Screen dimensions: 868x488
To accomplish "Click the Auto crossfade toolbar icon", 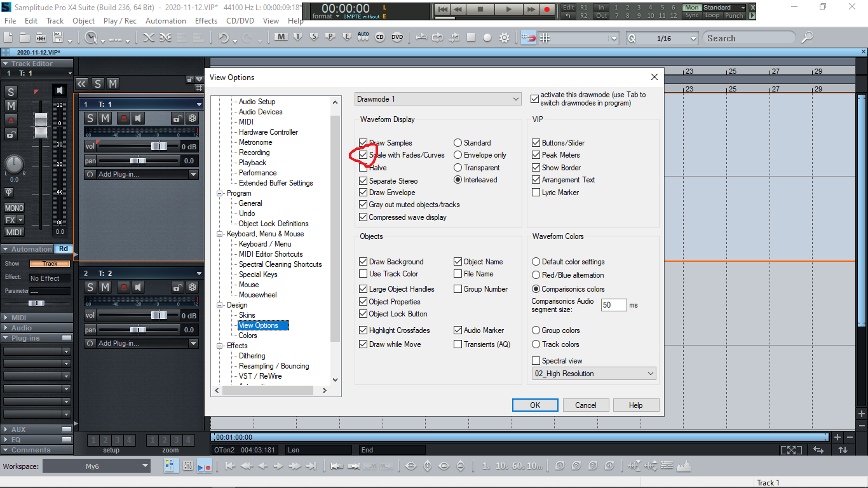I will [x=363, y=37].
